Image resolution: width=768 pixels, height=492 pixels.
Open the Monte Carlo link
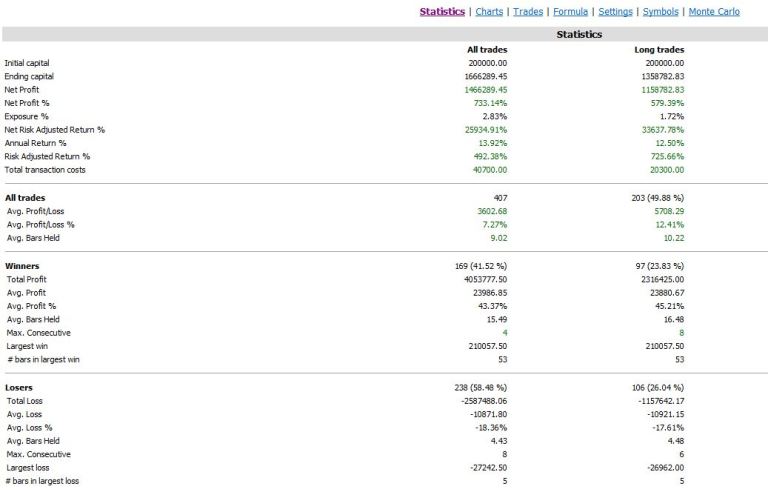click(714, 12)
